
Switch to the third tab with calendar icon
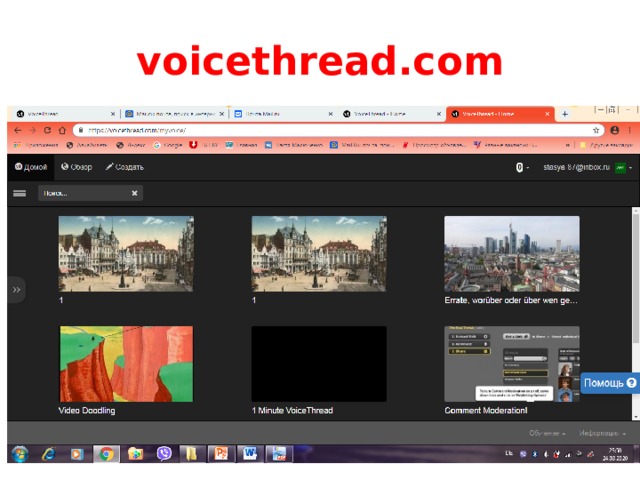click(x=283, y=114)
